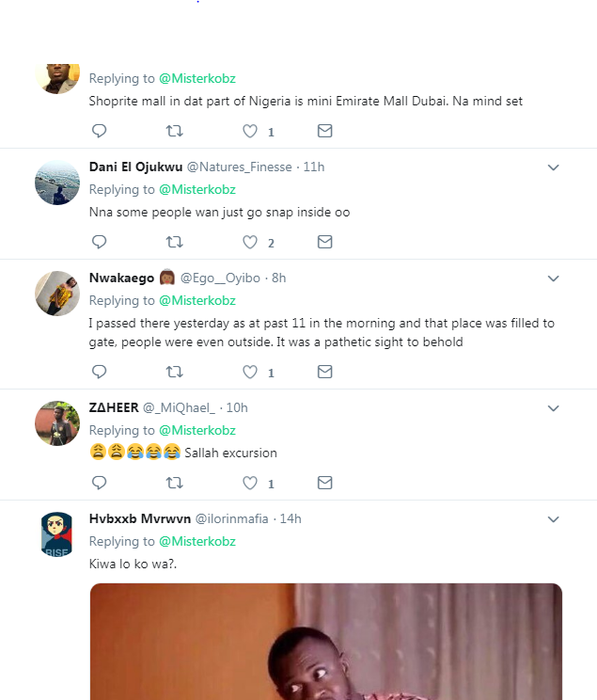
Task: Open Nwakaego's profile picture
Action: click(57, 293)
